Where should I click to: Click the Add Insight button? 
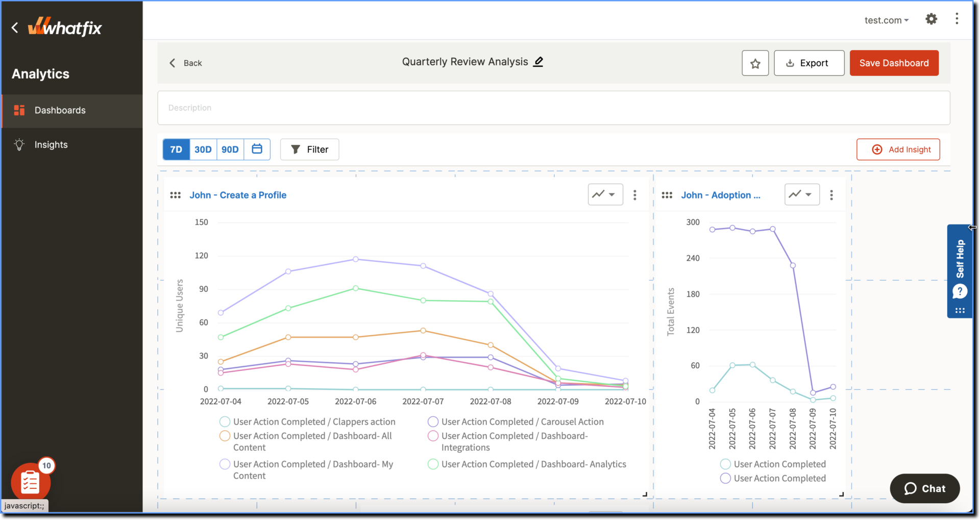898,150
